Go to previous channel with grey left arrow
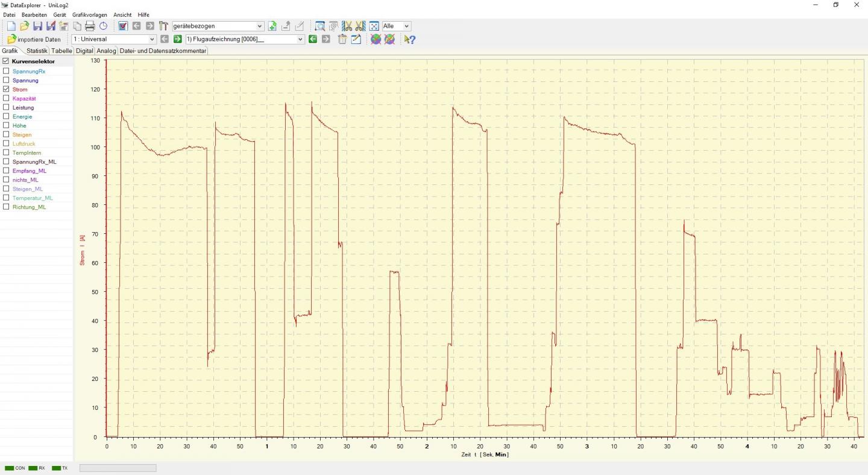Viewport: 868px width, 475px height. (x=164, y=39)
